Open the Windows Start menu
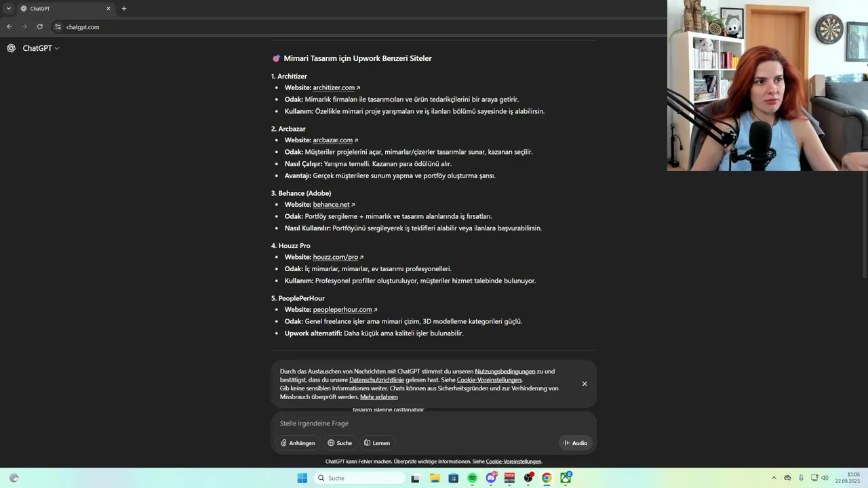Viewport: 868px width, 488px height. [302, 478]
